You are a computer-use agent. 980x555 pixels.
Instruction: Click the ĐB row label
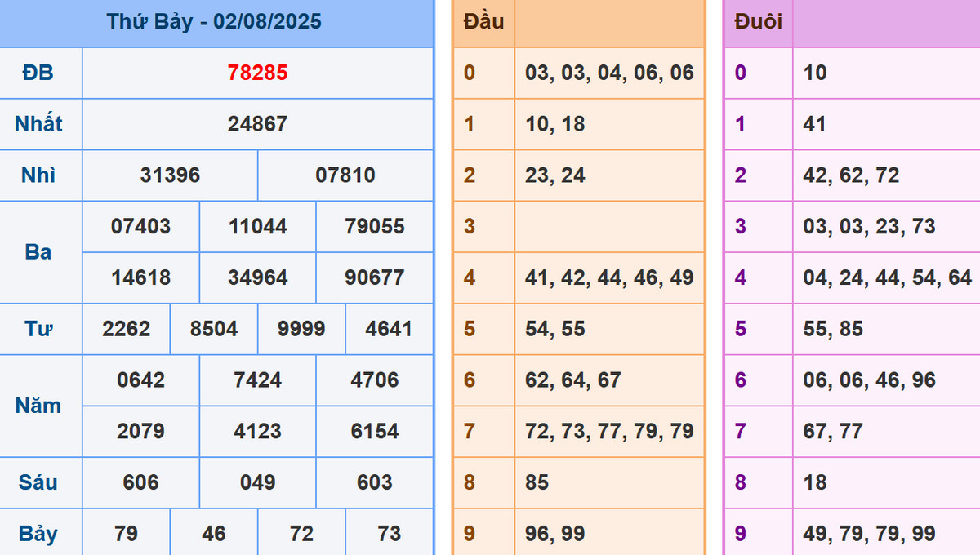(x=38, y=73)
